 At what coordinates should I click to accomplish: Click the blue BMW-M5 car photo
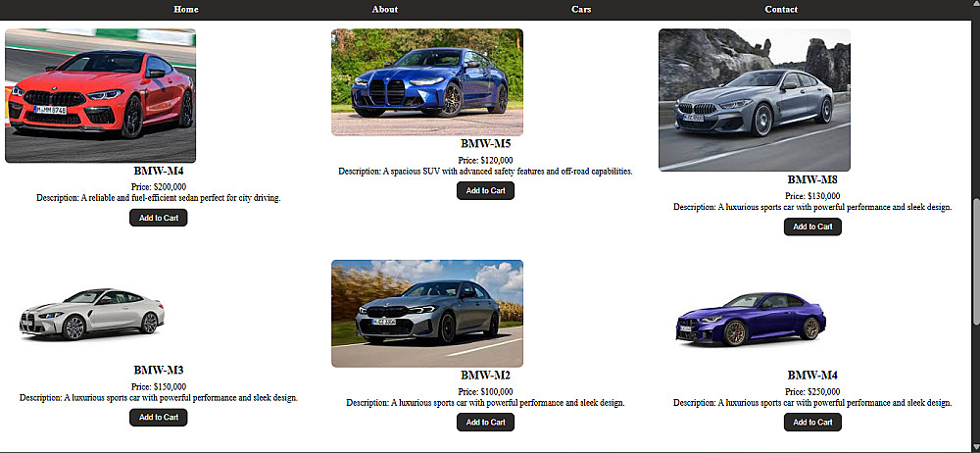pos(427,82)
